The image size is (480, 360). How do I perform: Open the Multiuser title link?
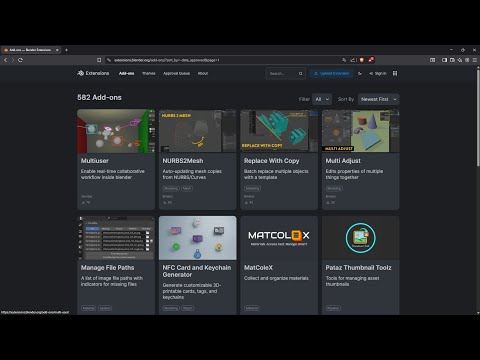click(x=95, y=161)
